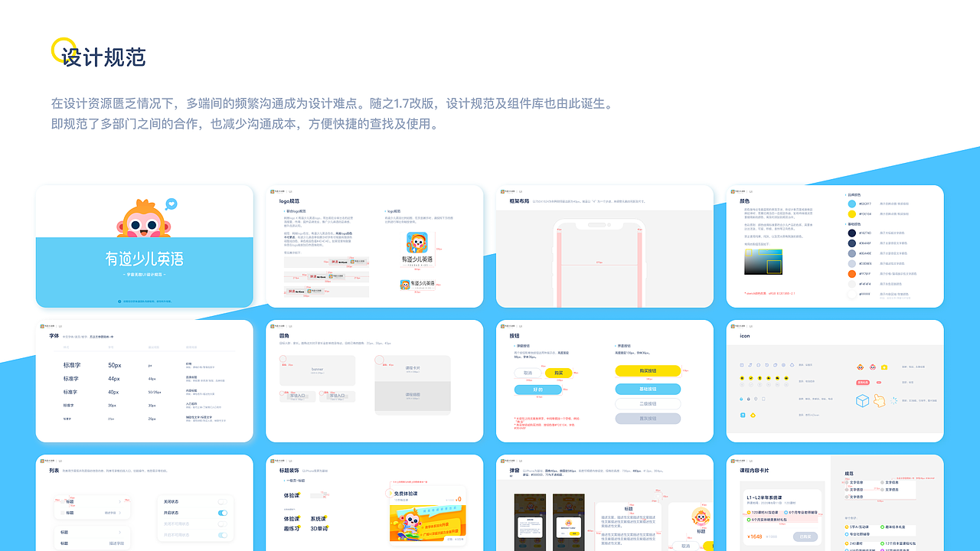Select a yellow tab bar icon in icon规范

tap(743, 378)
